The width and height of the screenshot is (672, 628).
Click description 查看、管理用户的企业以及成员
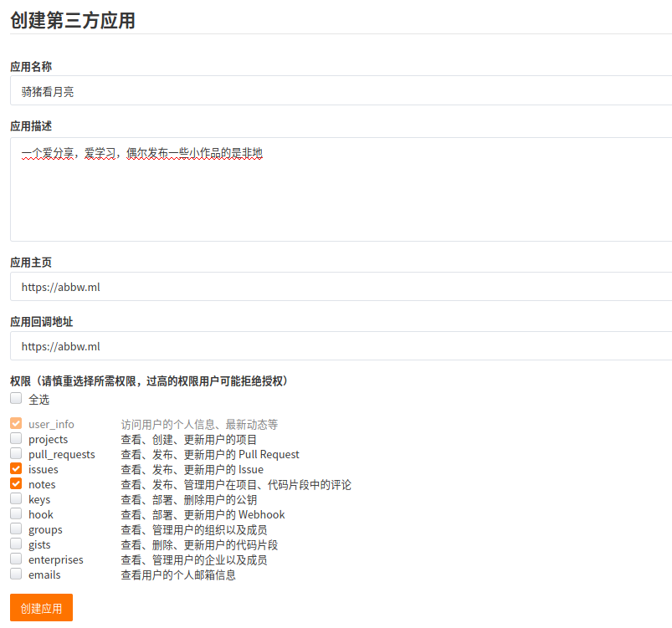tap(194, 560)
